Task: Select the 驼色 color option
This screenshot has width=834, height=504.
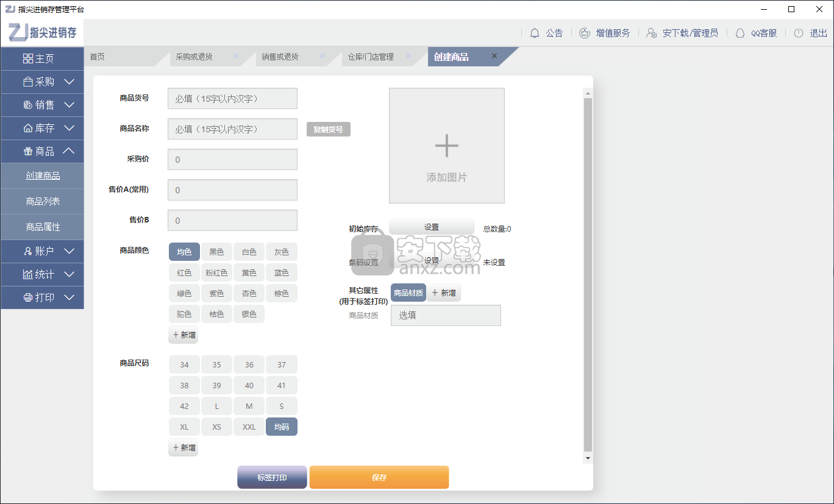Action: point(184,314)
